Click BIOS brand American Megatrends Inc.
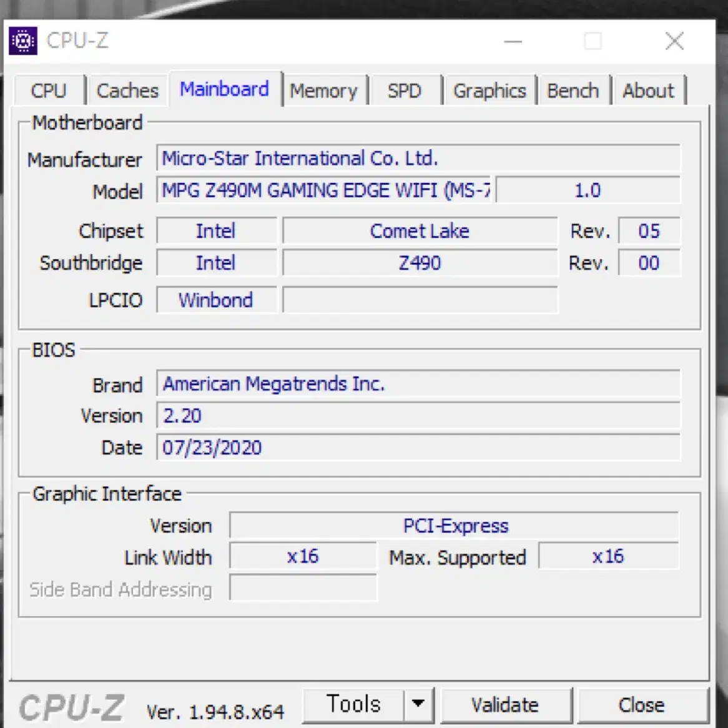The height and width of the screenshot is (728, 728). coord(418,383)
